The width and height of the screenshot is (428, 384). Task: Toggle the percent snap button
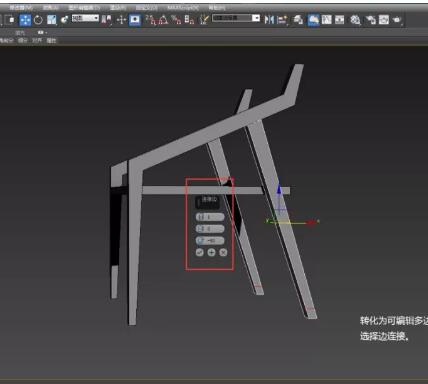click(176, 20)
